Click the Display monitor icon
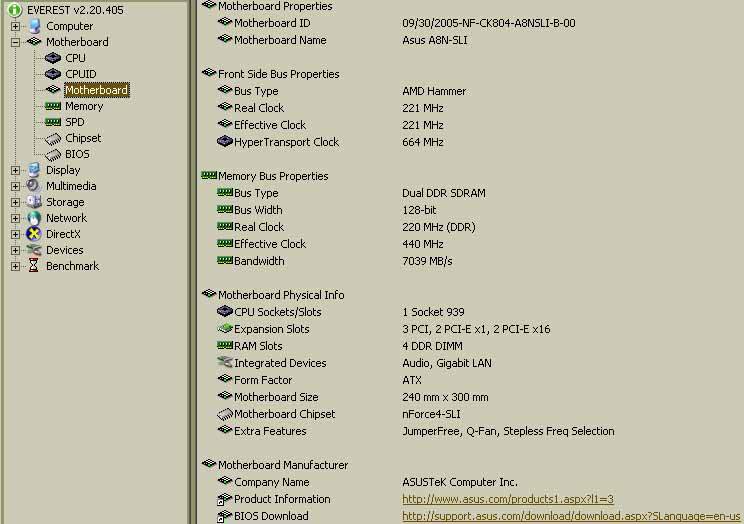Image resolution: width=744 pixels, height=524 pixels. tap(34, 169)
